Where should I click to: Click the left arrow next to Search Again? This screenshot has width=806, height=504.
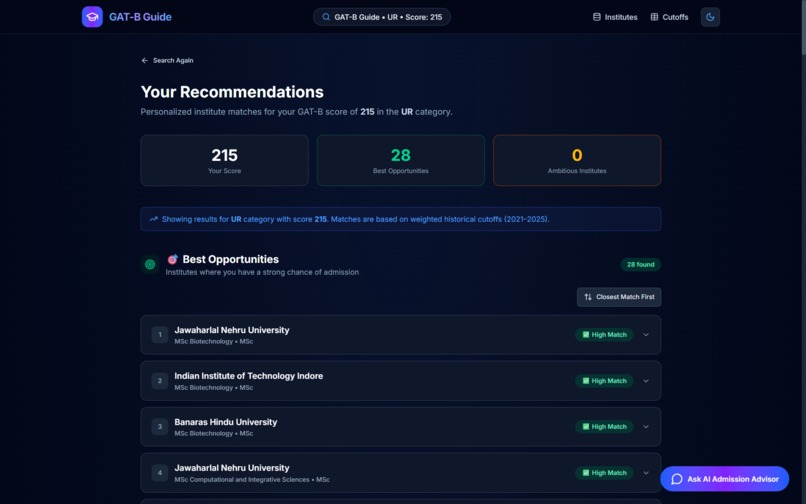point(144,60)
